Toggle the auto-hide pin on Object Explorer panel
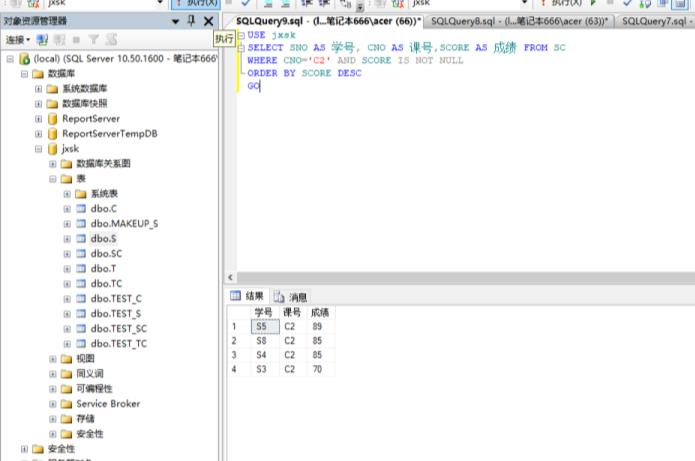Screen dimensions: 695x461 191,20
